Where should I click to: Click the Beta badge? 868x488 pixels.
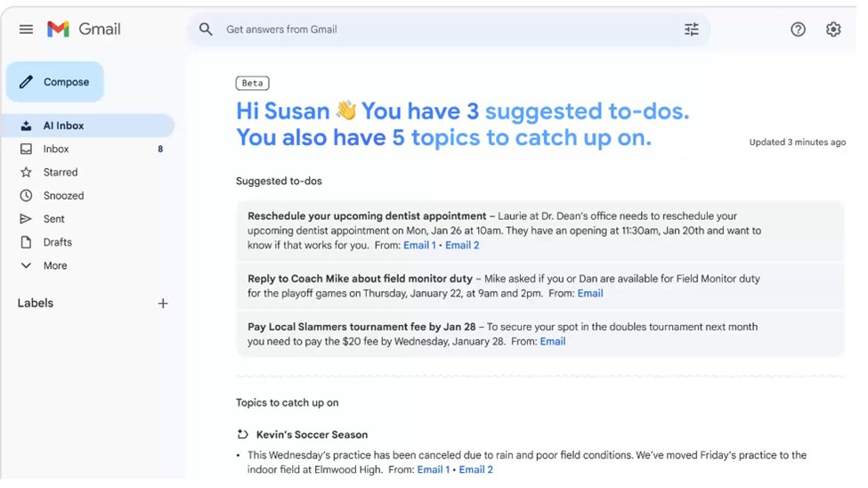253,83
